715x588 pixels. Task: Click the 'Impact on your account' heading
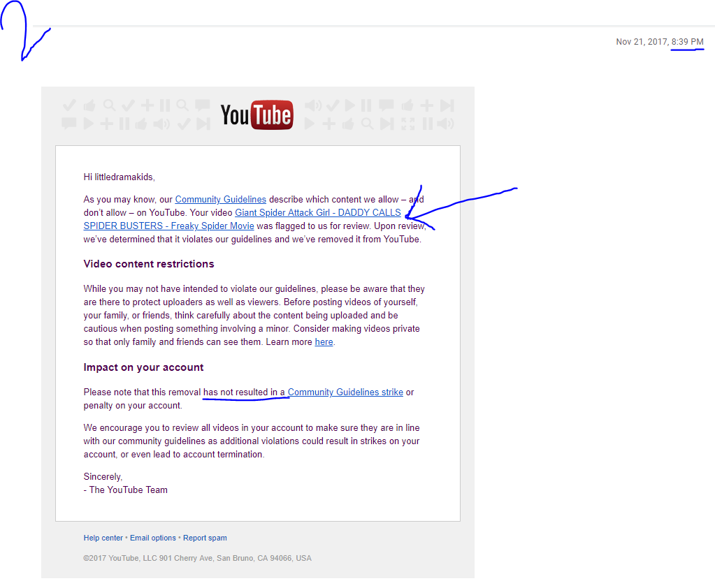143,367
